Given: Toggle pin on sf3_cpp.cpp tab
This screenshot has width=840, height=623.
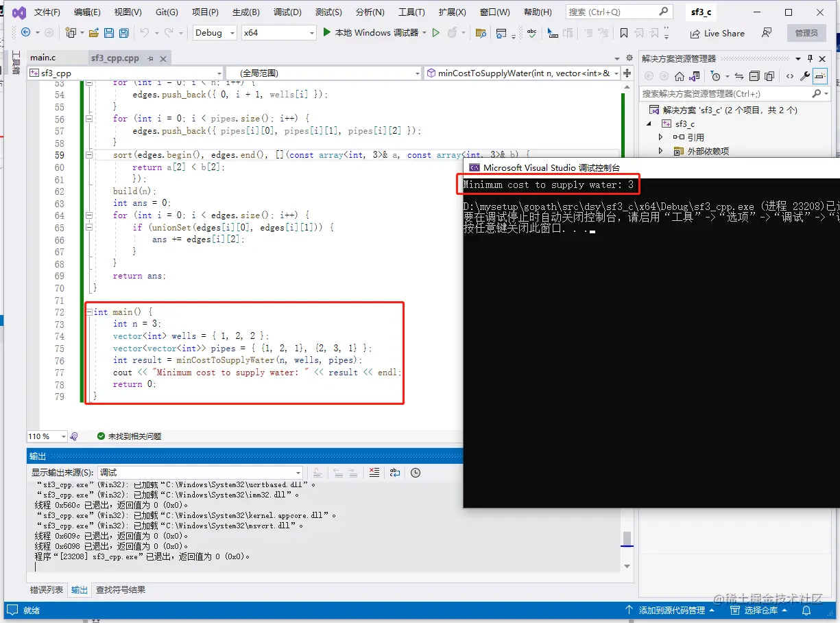Looking at the screenshot, I should click(x=150, y=58).
